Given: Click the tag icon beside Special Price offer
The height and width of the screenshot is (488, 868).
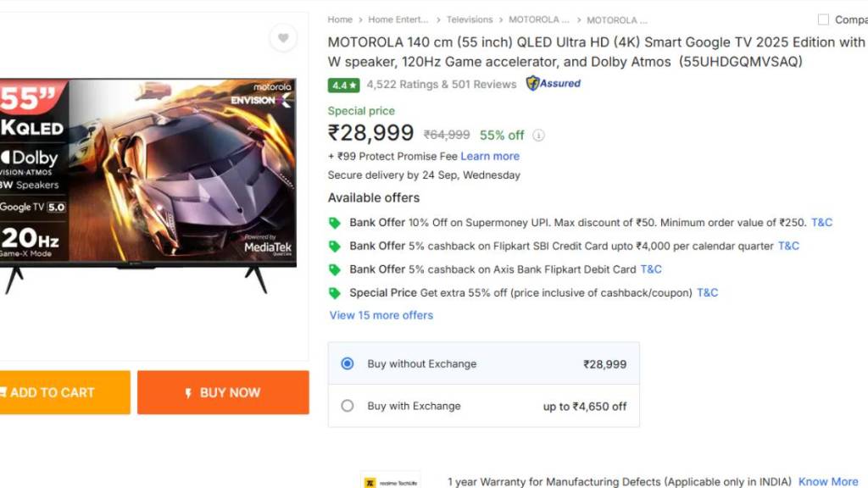Looking at the screenshot, I should coord(335,293).
